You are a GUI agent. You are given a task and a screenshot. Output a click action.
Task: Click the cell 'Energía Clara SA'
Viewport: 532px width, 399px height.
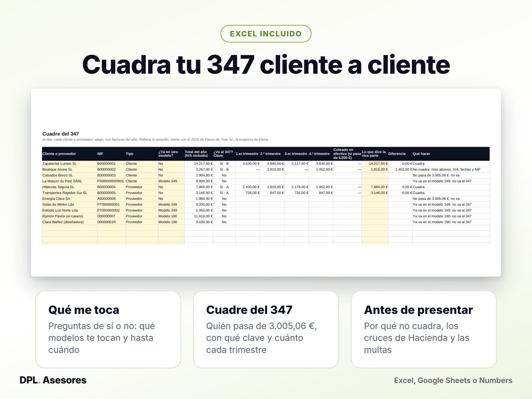[70, 199]
